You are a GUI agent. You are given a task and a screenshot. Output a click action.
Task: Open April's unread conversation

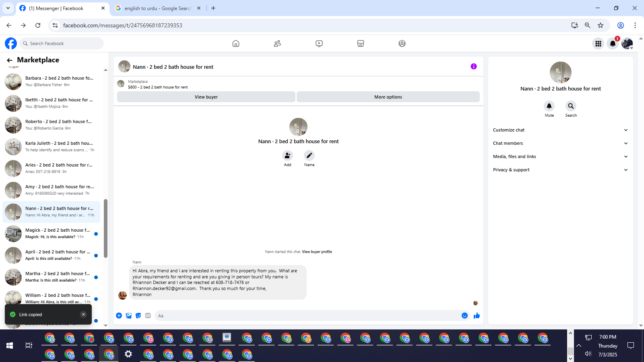coord(52,255)
